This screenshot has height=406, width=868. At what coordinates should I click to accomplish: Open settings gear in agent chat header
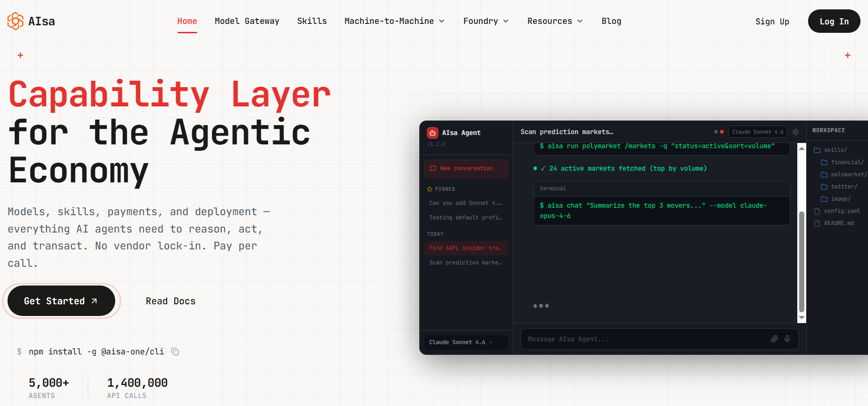(795, 132)
